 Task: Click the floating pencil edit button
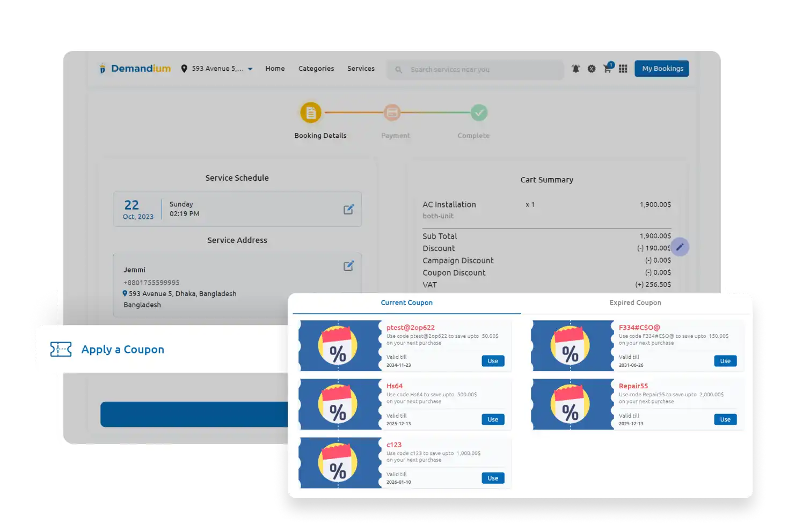[x=680, y=247]
